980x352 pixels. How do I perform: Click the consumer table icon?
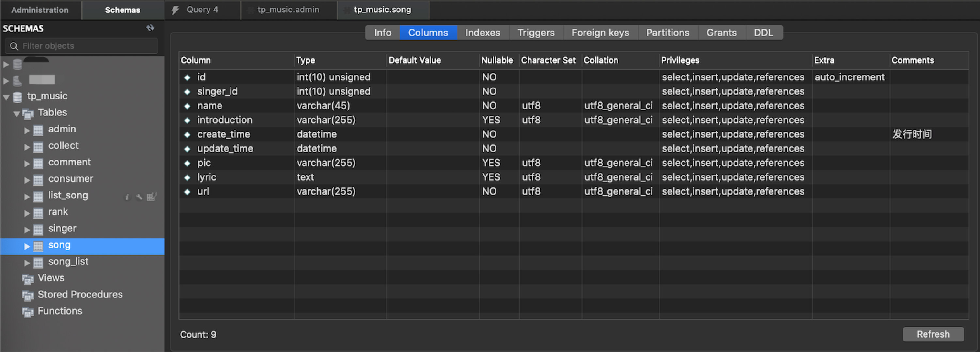38,180
